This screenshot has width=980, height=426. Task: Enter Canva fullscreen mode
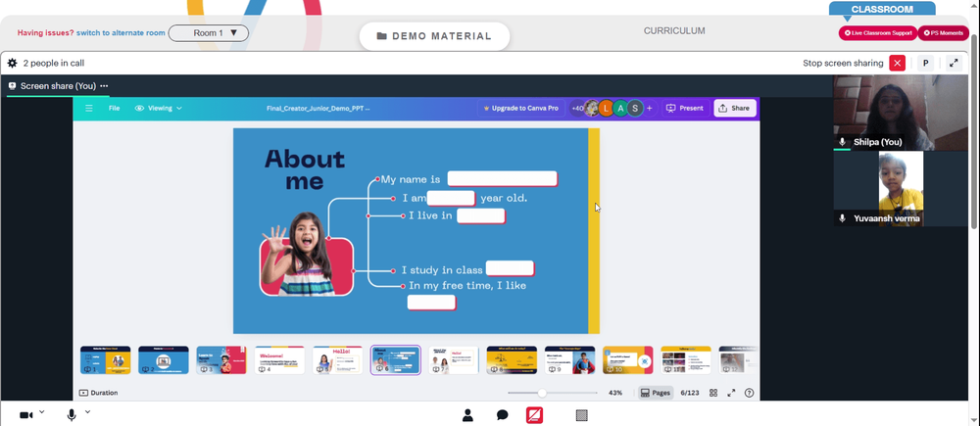click(x=731, y=393)
